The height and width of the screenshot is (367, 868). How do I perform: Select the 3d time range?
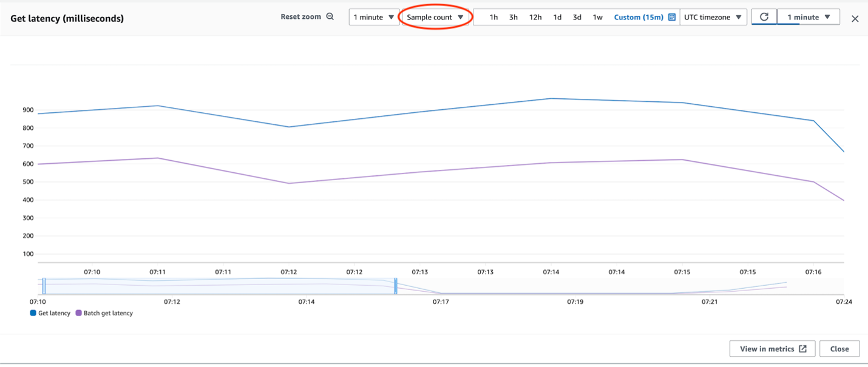(577, 17)
